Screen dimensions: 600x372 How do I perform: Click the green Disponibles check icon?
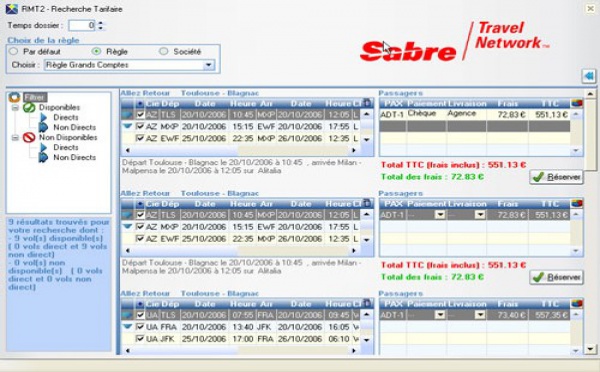[29, 108]
